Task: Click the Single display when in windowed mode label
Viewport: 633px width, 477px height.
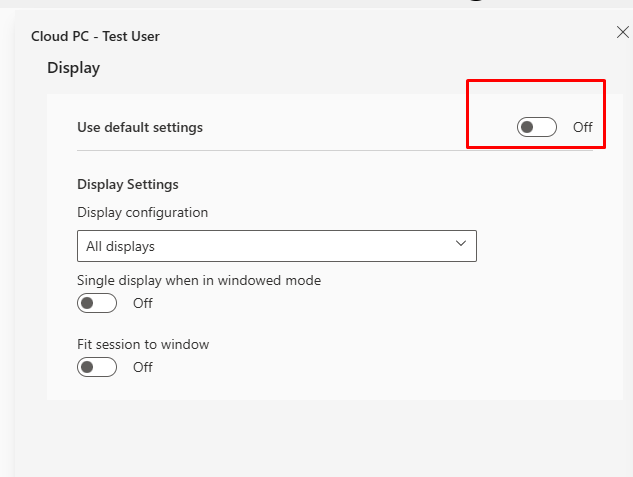Action: pyautogui.click(x=199, y=281)
